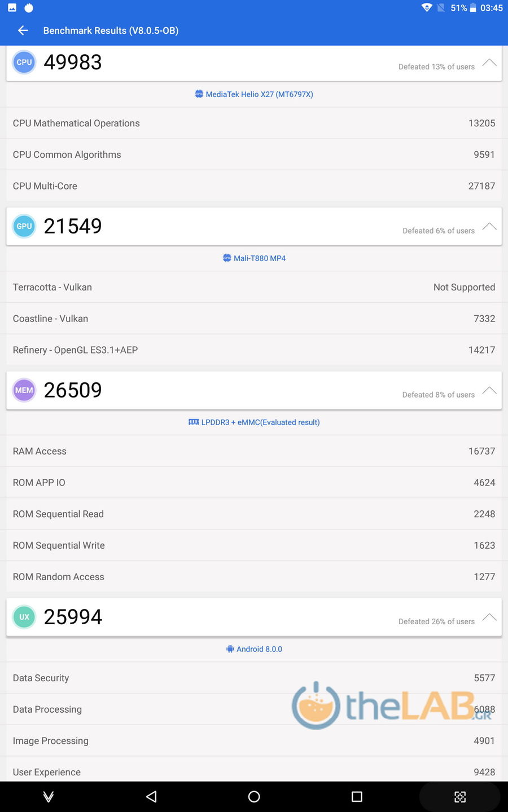The width and height of the screenshot is (508, 812).
Task: Tap the LPDDR3 + eMMC memory link
Action: (x=254, y=422)
